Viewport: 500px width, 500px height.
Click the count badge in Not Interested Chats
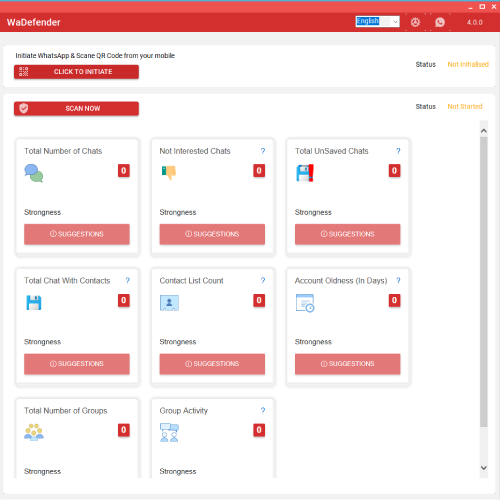click(x=259, y=171)
